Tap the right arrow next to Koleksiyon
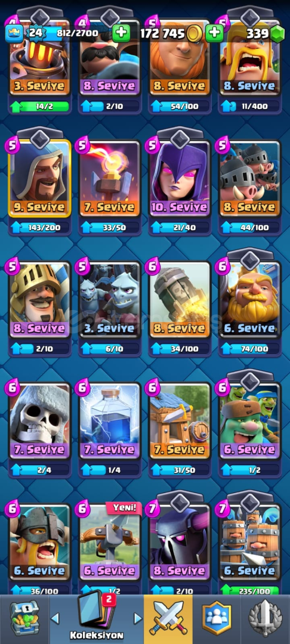 coord(138,618)
